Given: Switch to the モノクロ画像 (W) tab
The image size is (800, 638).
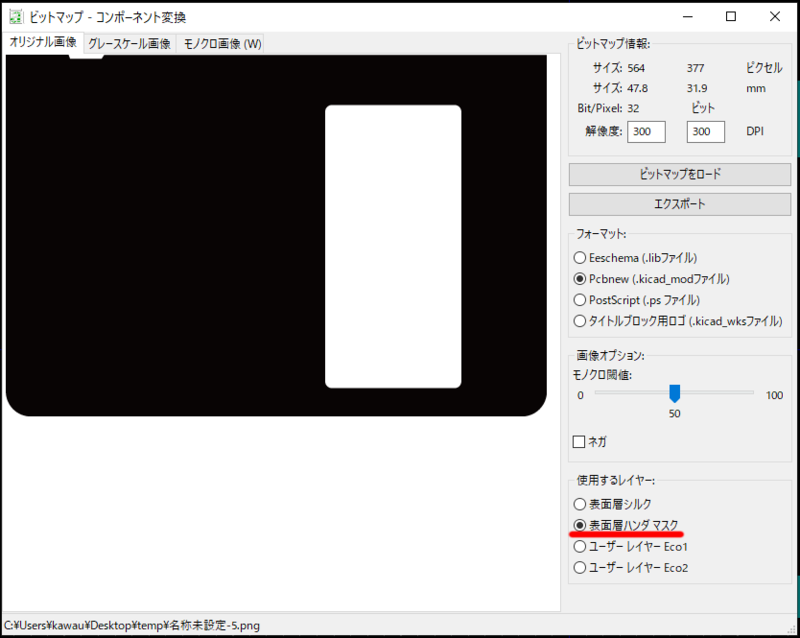Looking at the screenshot, I should tap(220, 44).
